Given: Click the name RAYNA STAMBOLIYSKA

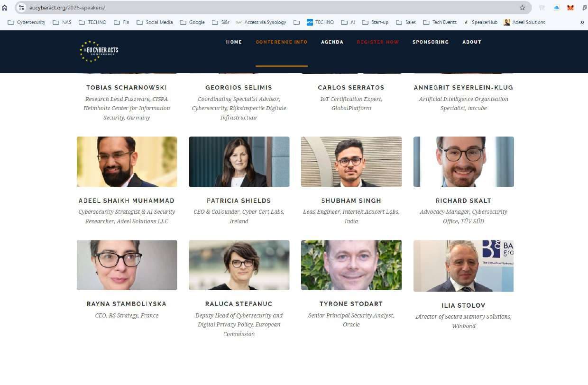Looking at the screenshot, I should [127, 304].
